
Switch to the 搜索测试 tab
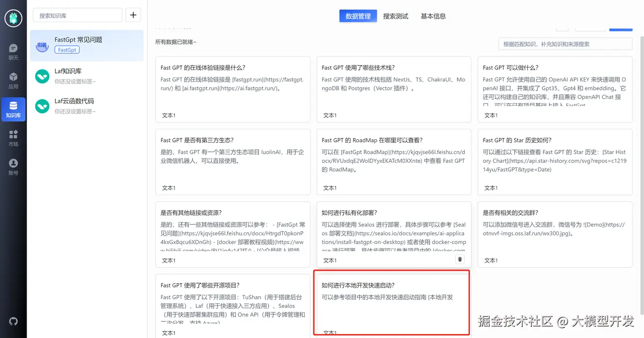(x=396, y=16)
